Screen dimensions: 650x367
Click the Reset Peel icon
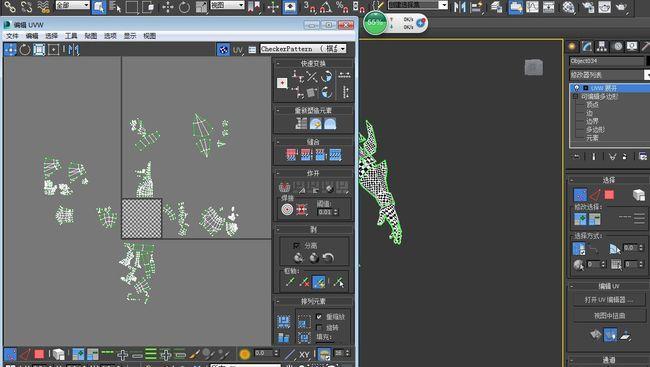tap(328, 258)
